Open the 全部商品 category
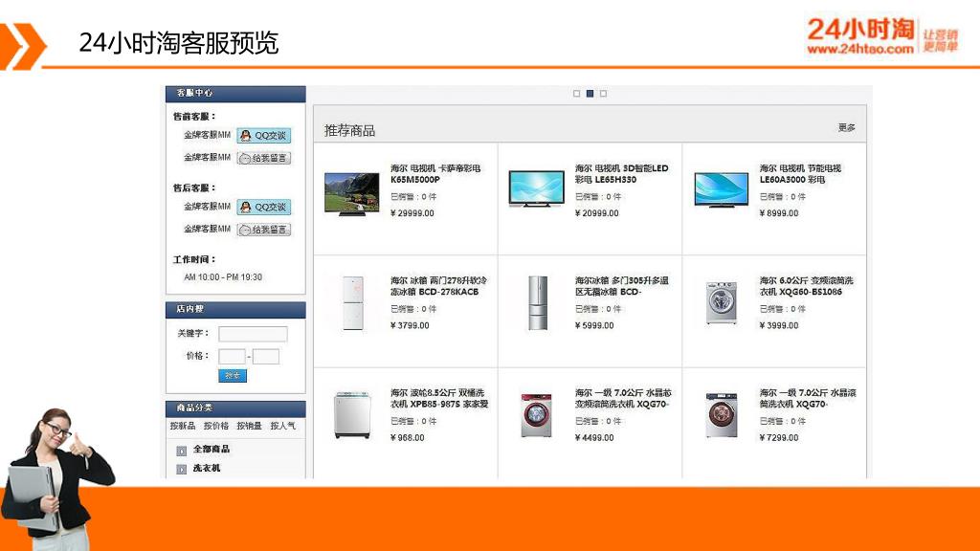980x551 pixels. coord(212,450)
